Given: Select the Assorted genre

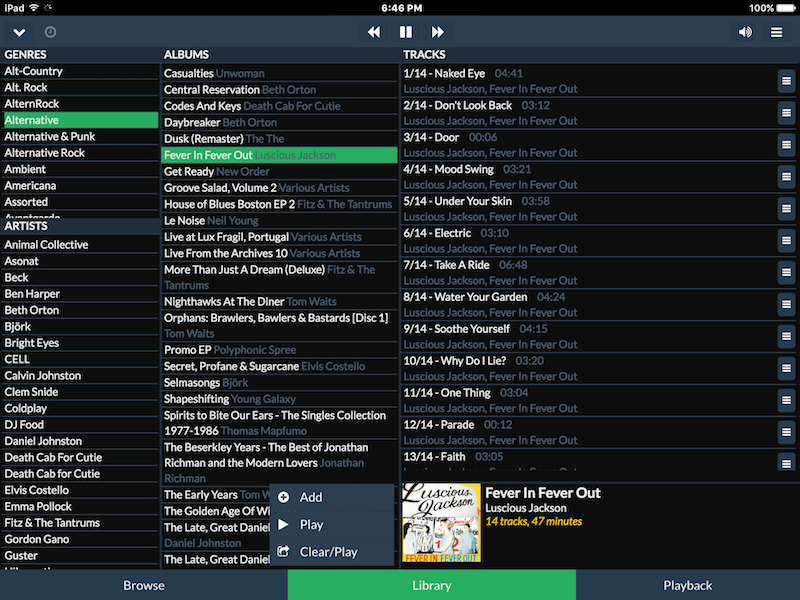Looking at the screenshot, I should (x=81, y=202).
